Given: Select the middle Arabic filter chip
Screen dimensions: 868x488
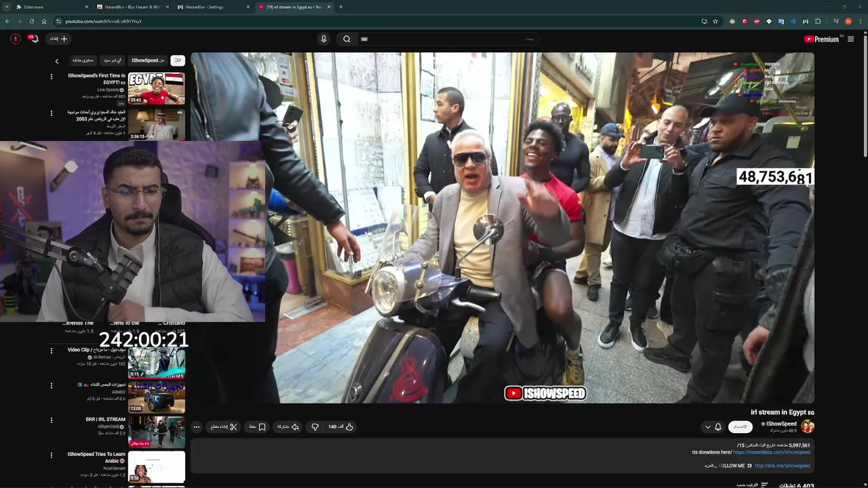Looking at the screenshot, I should [x=113, y=60].
